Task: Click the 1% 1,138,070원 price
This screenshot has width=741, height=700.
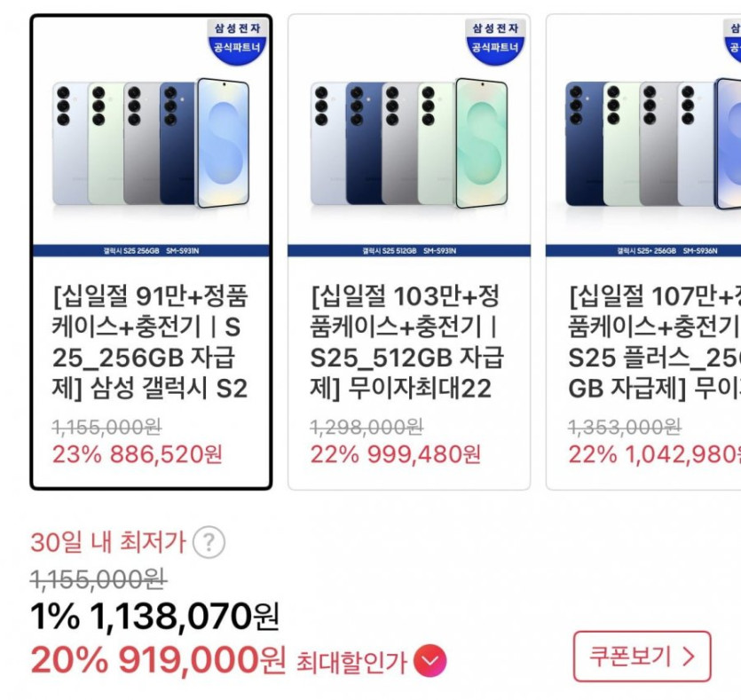Action: [154, 616]
